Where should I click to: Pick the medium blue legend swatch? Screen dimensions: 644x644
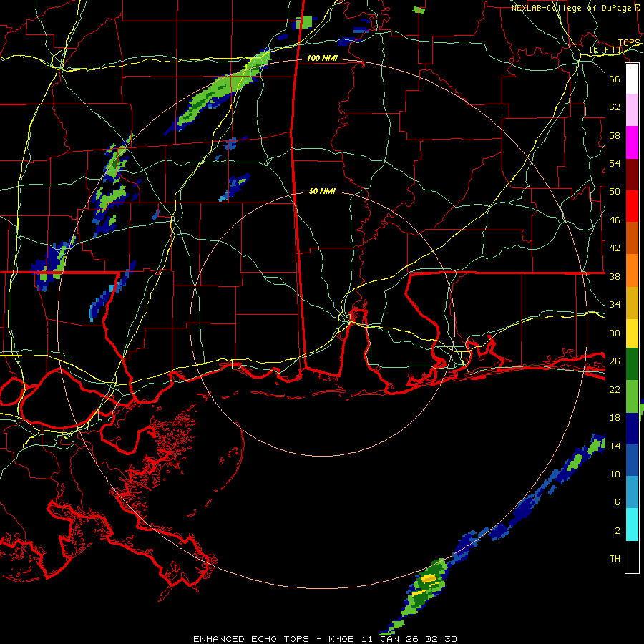point(632,460)
